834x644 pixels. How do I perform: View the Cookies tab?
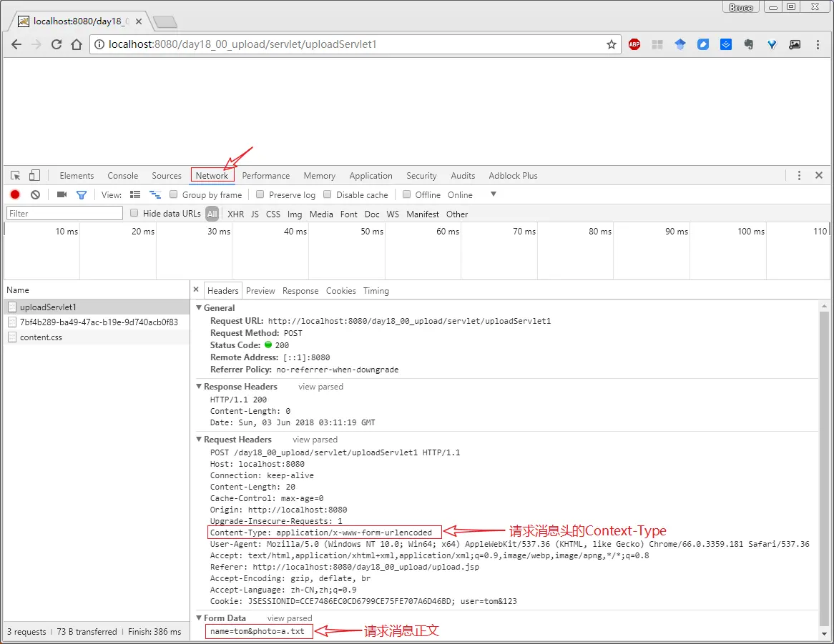pos(341,291)
